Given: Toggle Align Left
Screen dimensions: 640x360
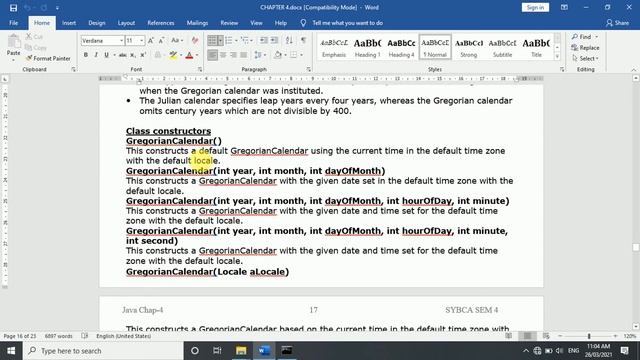Looking at the screenshot, I should coord(213,55).
